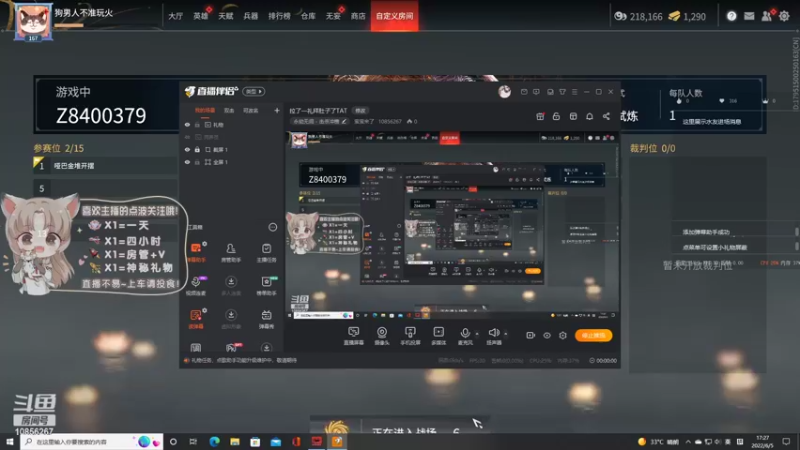Add a 直播屏幕 screen capture source

[x=354, y=336]
